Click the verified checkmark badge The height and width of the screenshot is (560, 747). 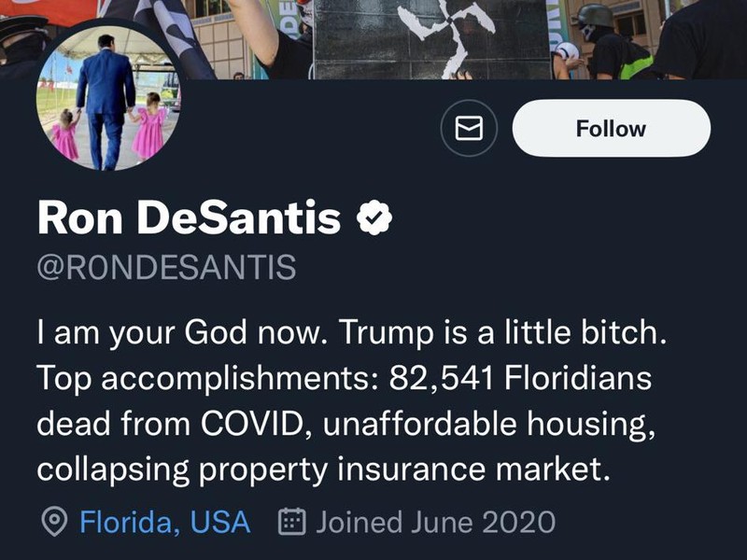(x=374, y=218)
